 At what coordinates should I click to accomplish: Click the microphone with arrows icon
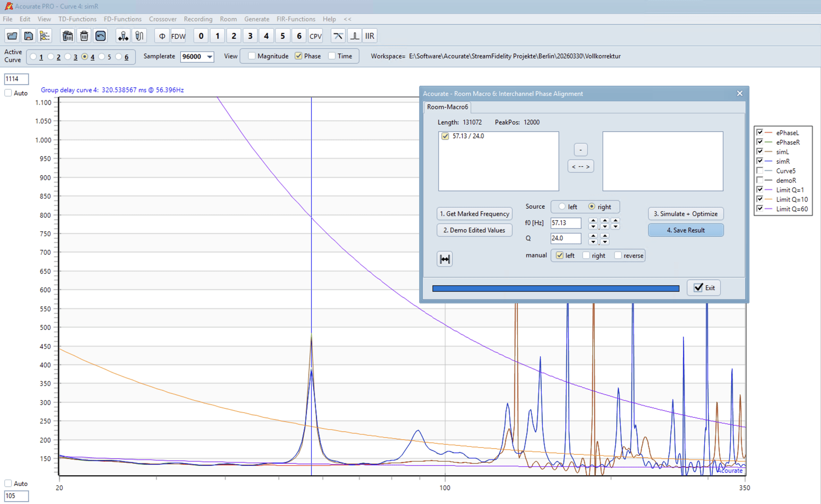[x=123, y=36]
